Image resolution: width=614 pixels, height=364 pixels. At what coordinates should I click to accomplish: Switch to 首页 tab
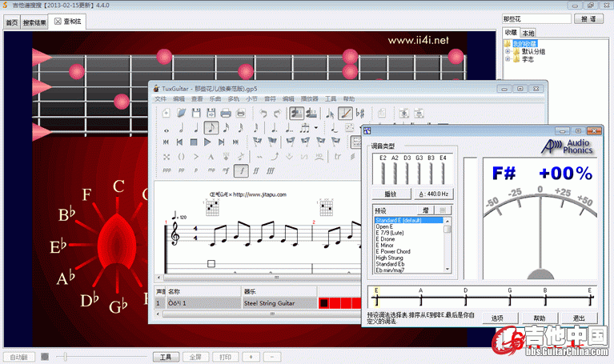(12, 22)
